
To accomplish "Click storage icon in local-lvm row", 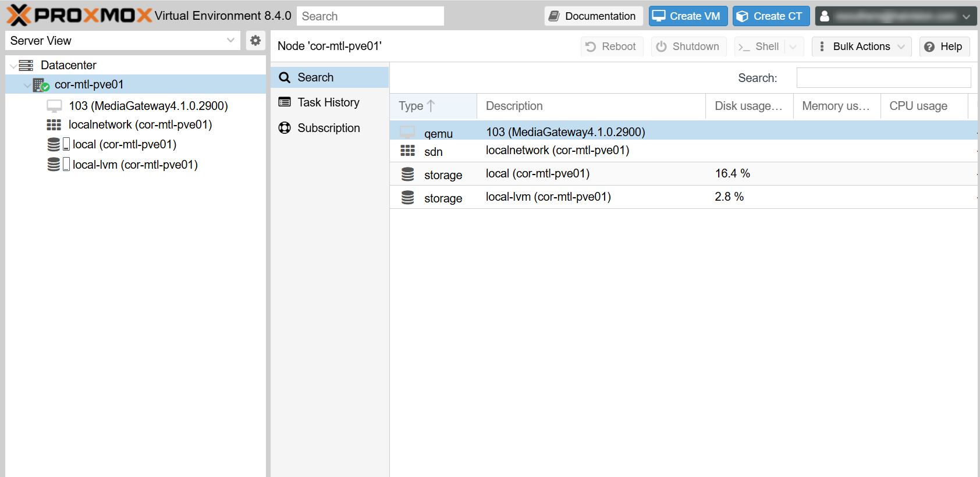I will pos(408,198).
